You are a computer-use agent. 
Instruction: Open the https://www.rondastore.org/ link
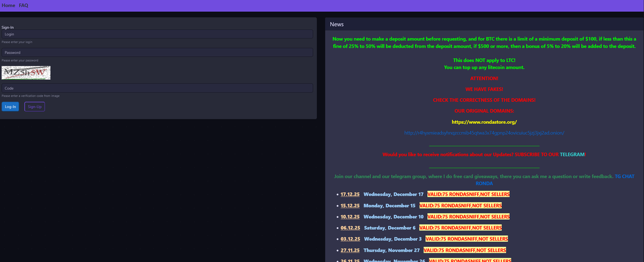484,122
